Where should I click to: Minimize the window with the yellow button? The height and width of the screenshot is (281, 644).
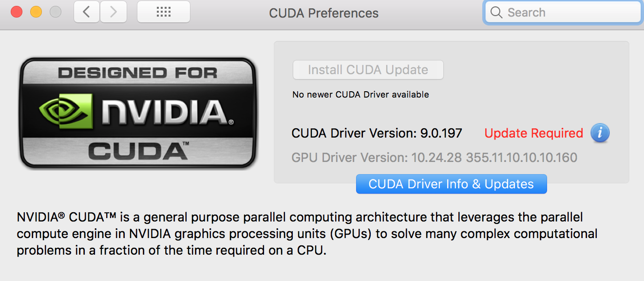pyautogui.click(x=36, y=12)
